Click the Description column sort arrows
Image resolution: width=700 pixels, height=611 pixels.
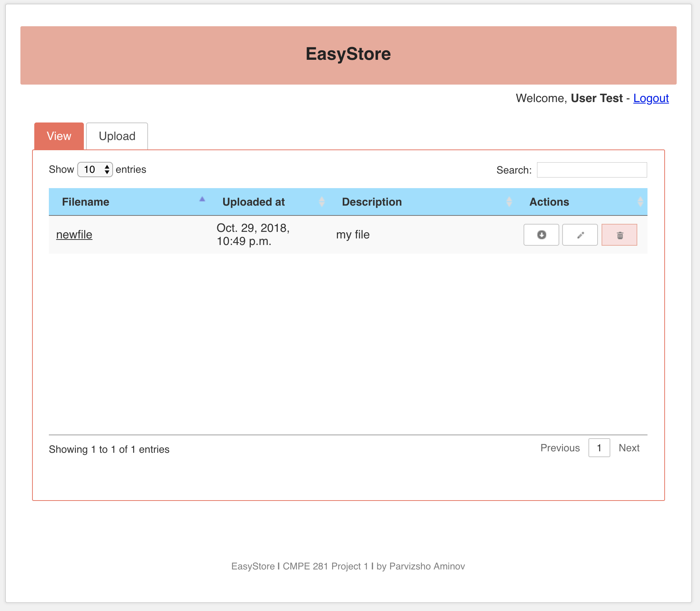(x=509, y=202)
